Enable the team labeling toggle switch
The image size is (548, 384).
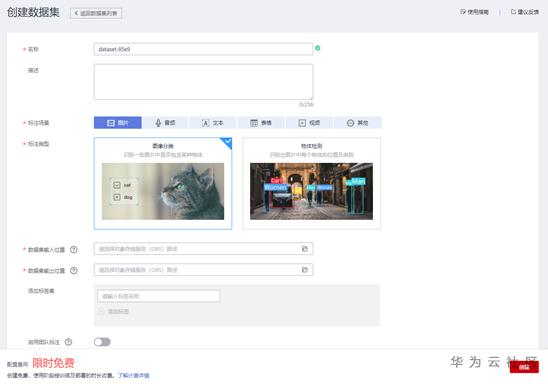point(102,342)
